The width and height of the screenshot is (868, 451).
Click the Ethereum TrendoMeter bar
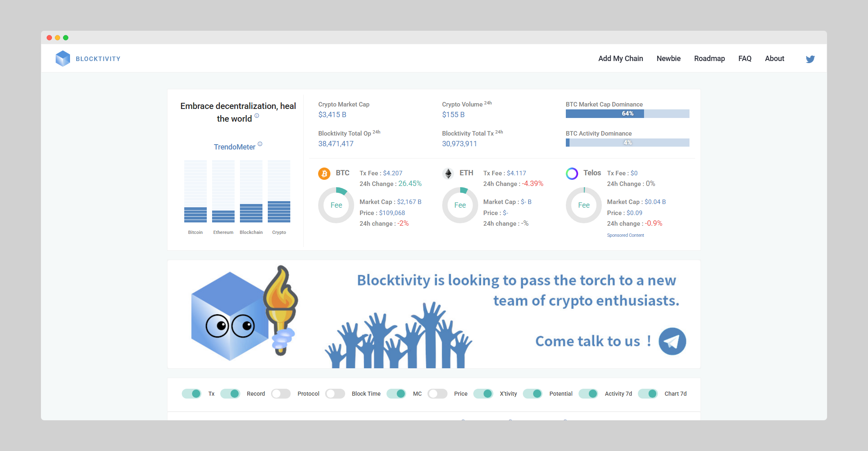(223, 191)
